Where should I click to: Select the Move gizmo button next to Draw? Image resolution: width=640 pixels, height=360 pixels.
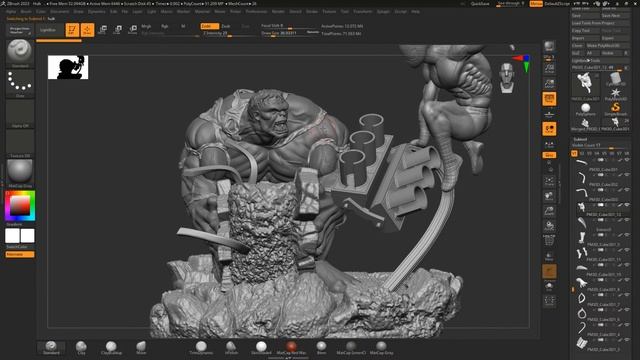point(102,30)
